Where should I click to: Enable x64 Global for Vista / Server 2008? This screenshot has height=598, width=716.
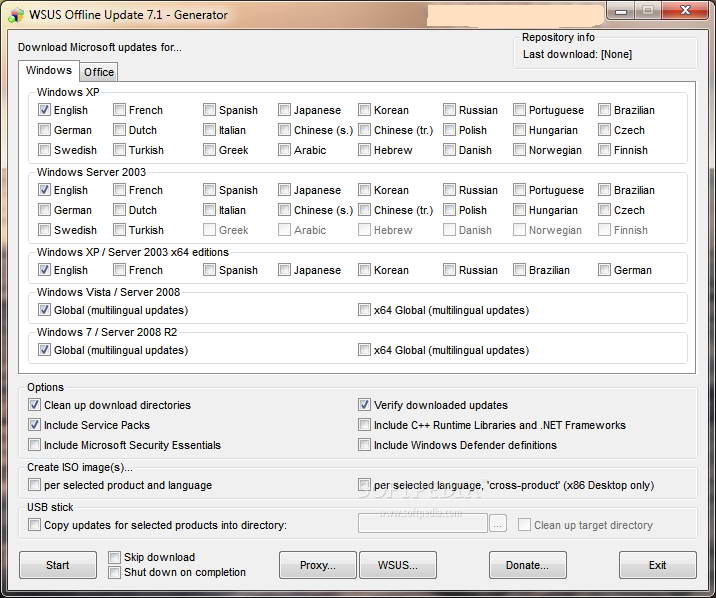[364, 310]
